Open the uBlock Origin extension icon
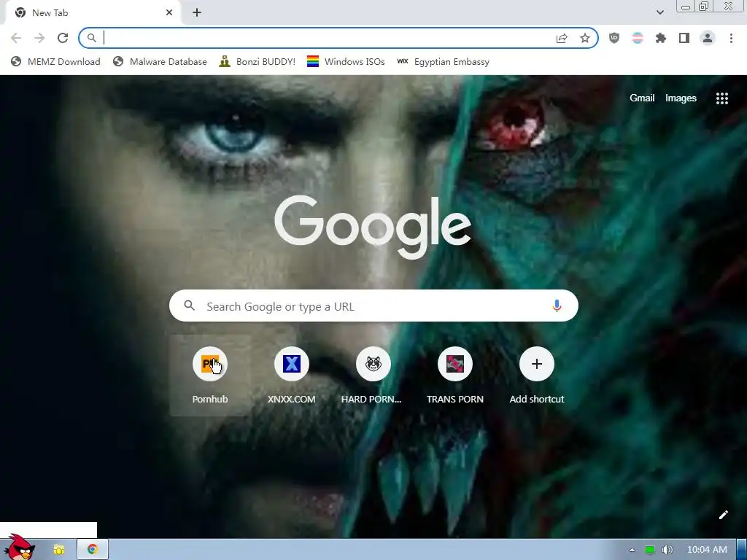The height and width of the screenshot is (560, 747). tap(614, 38)
